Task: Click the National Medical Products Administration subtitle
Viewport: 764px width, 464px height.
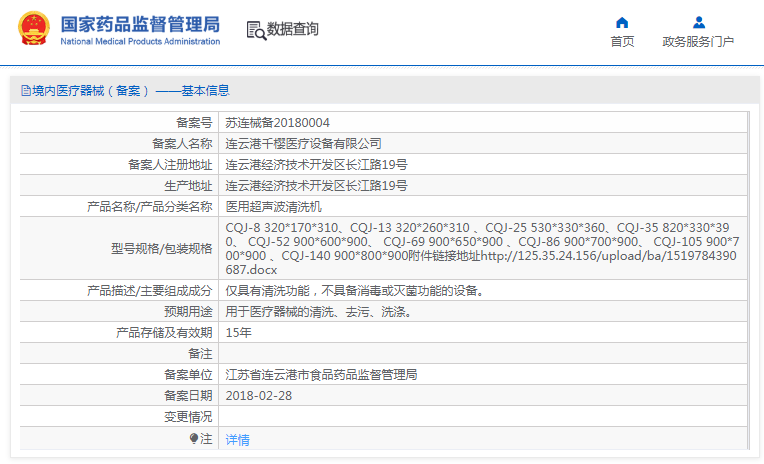Action: [x=140, y=41]
